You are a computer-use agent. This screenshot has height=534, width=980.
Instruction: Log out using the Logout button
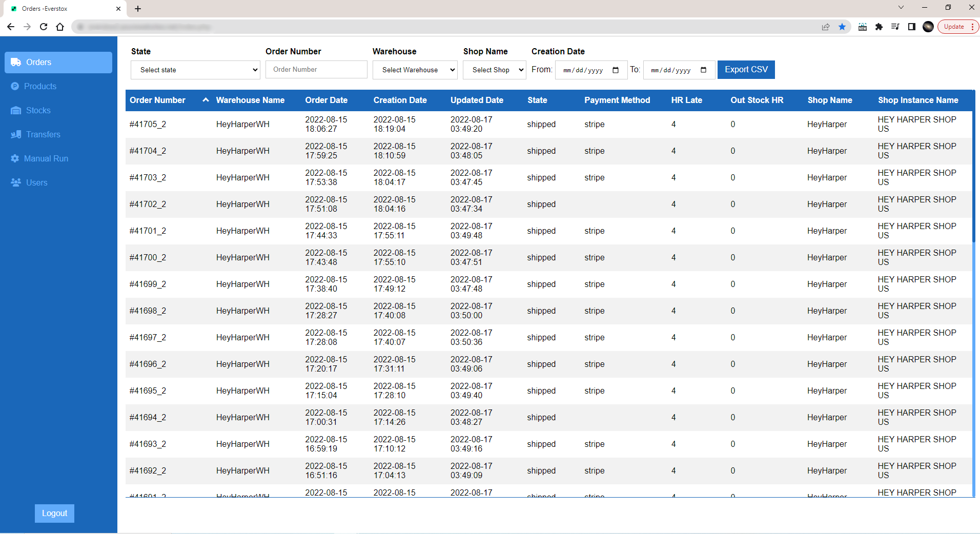click(54, 514)
